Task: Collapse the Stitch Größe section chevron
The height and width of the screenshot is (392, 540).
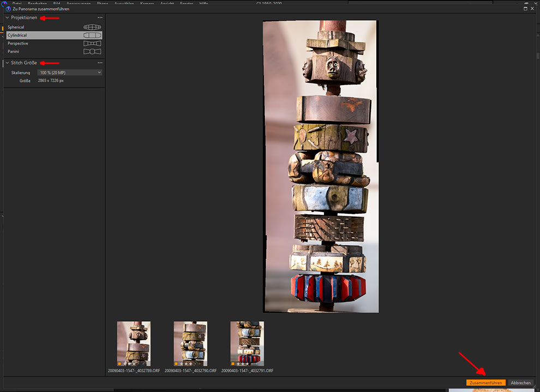Action: click(x=7, y=63)
